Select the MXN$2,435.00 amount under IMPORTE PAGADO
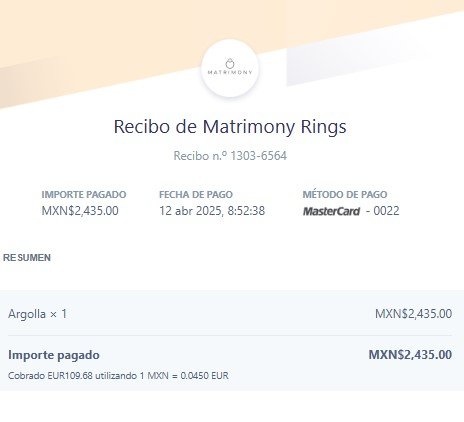 point(80,211)
